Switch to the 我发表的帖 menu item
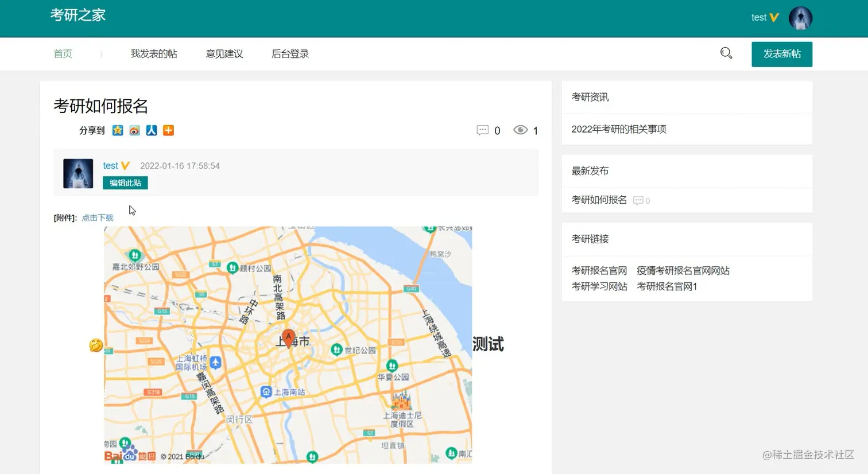This screenshot has width=868, height=474. [154, 53]
